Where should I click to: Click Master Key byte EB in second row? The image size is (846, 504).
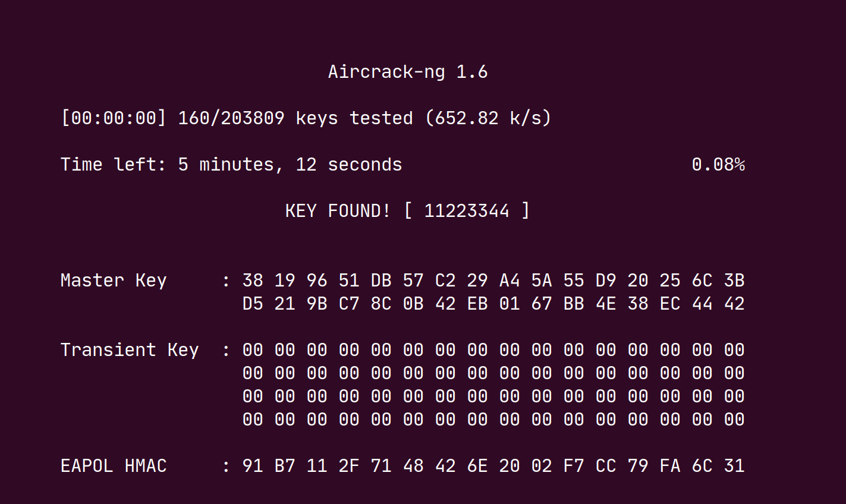click(x=477, y=304)
